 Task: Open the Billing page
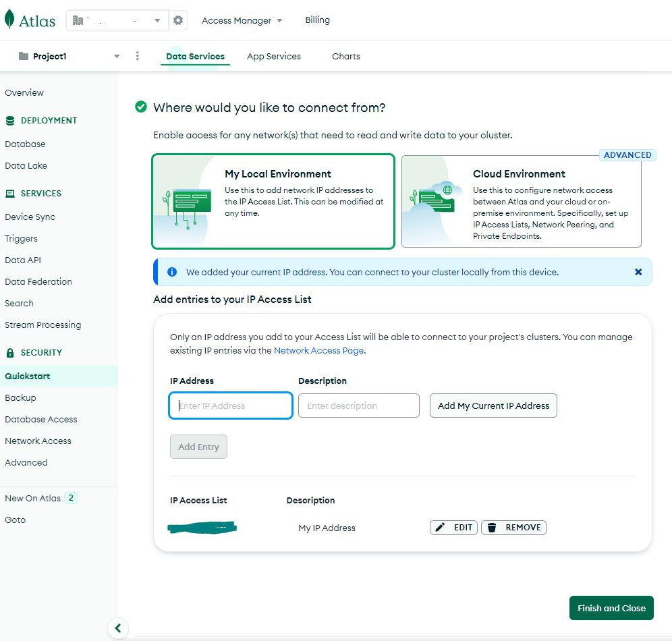(x=317, y=20)
